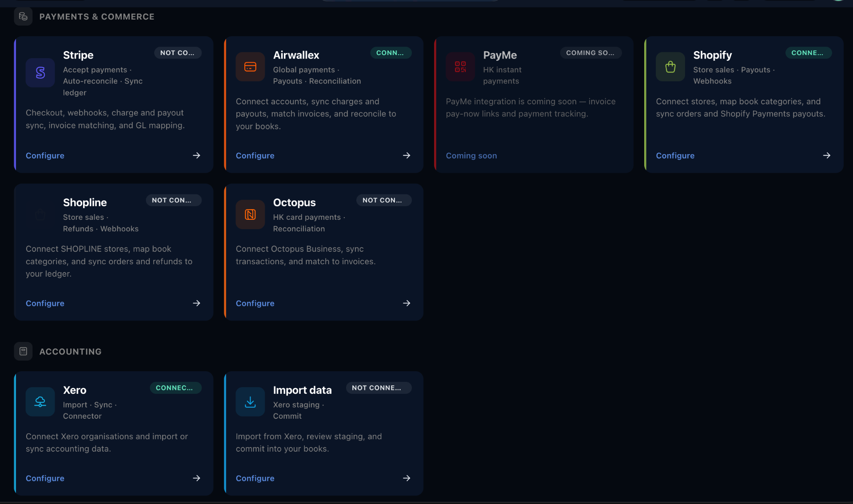Image resolution: width=853 pixels, height=504 pixels.
Task: Click 'Global payments · Payouts · Reconciliation' subtitle
Action: (x=317, y=75)
